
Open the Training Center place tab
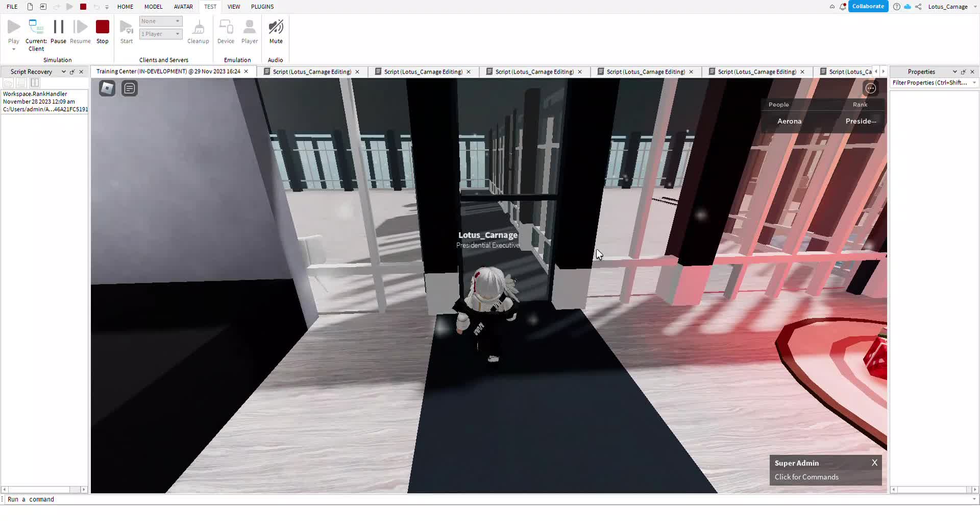pos(168,72)
